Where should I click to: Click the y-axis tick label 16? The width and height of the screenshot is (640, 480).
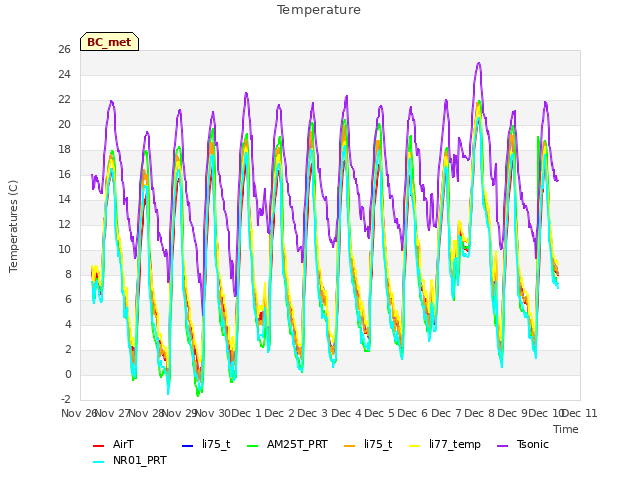click(64, 174)
